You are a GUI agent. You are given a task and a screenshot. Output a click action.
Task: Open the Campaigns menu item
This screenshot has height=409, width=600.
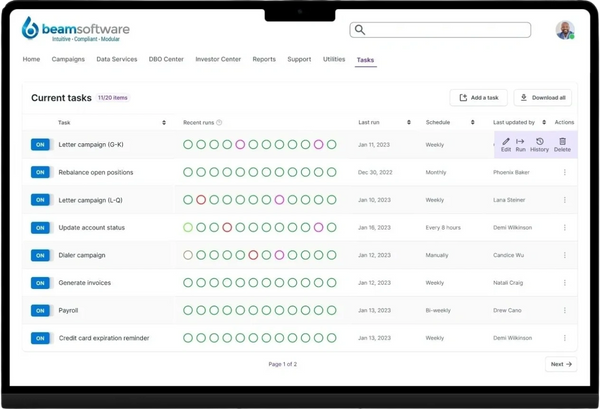tap(68, 60)
